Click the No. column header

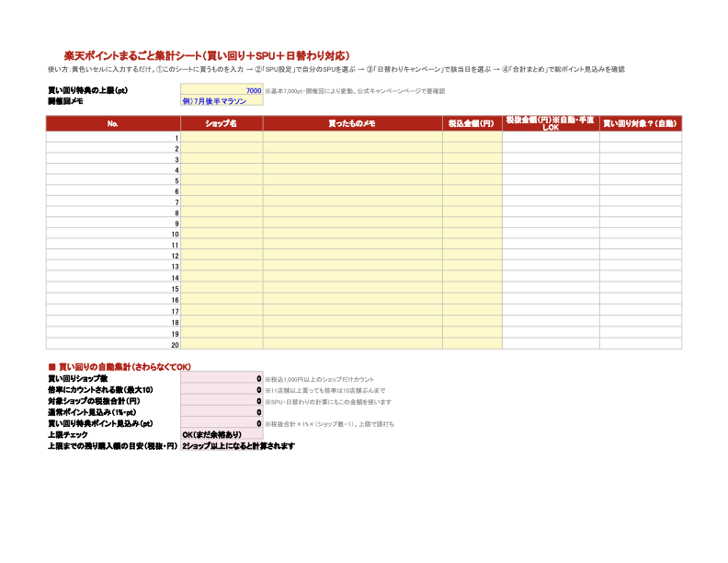point(113,123)
